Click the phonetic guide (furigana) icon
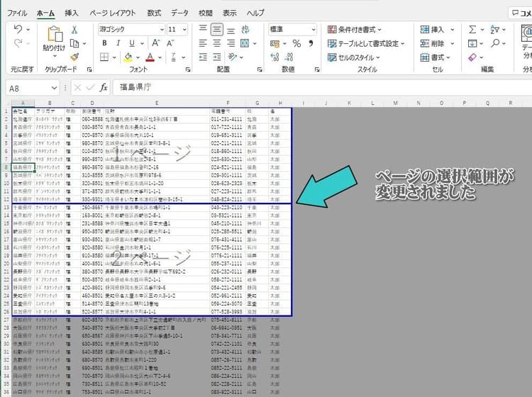 point(173,57)
